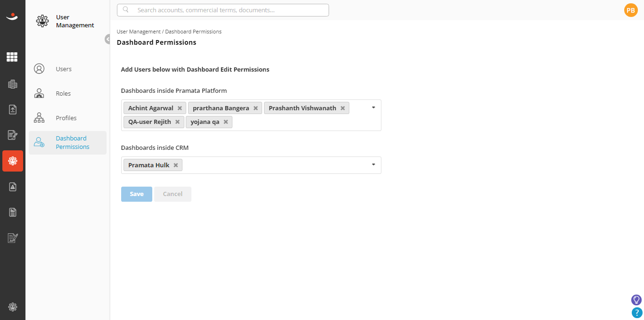Click the prarthana Bangera tag text
The width and height of the screenshot is (644, 320).
[x=221, y=108]
